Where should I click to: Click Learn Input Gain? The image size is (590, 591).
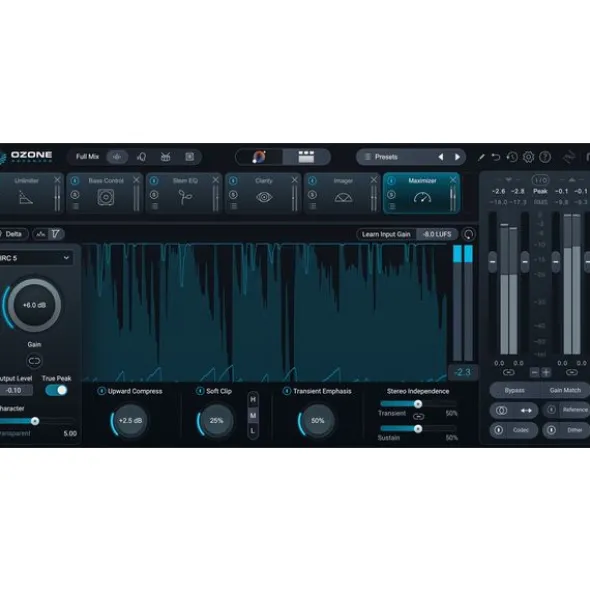pos(386,234)
